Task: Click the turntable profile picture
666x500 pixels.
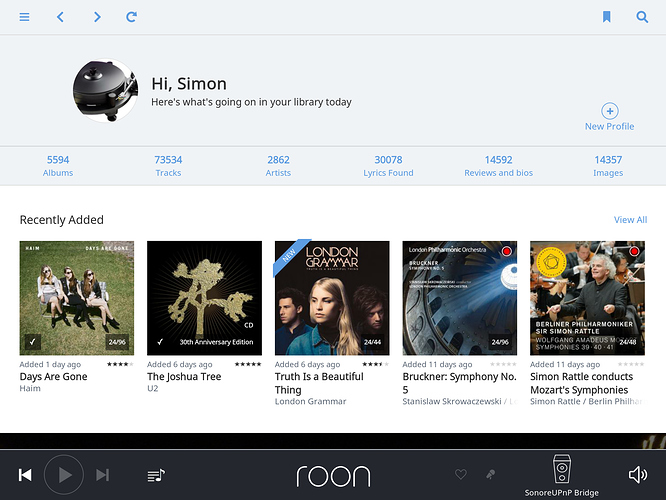Action: pos(105,90)
